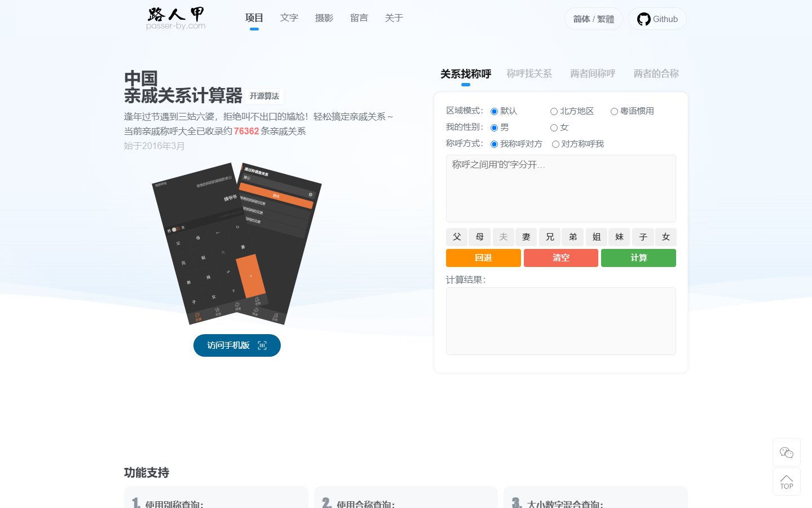
Task: Add 妻 relation key
Action: (x=526, y=237)
